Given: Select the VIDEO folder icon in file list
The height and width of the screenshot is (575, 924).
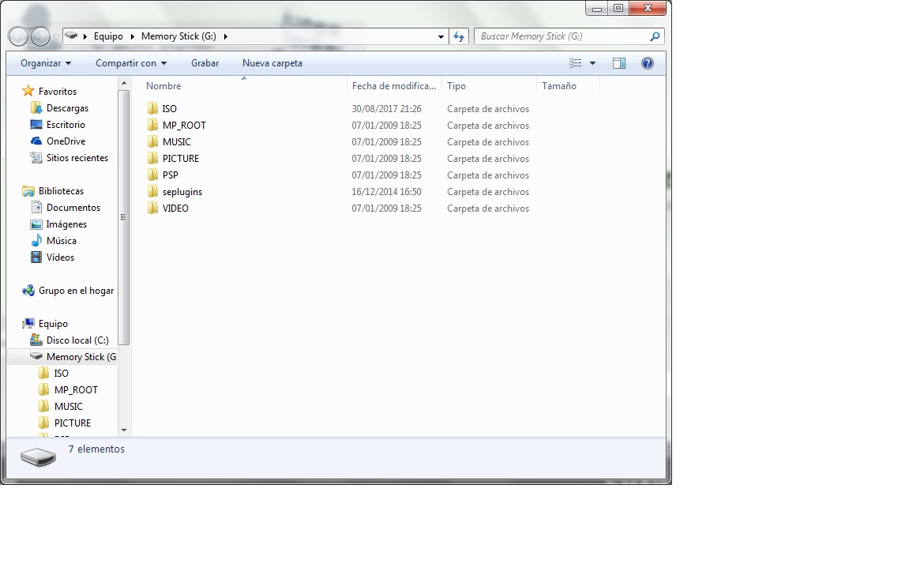Looking at the screenshot, I should [152, 208].
